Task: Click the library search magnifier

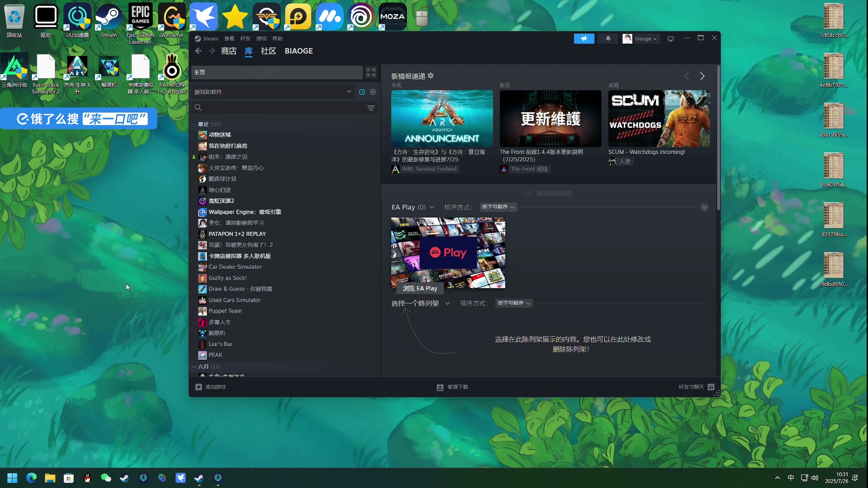Action: 198,108
